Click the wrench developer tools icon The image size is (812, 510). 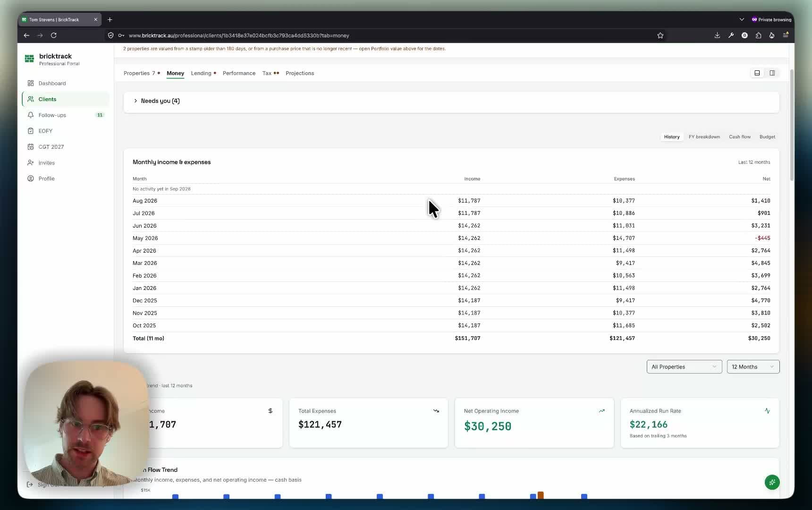(x=731, y=35)
